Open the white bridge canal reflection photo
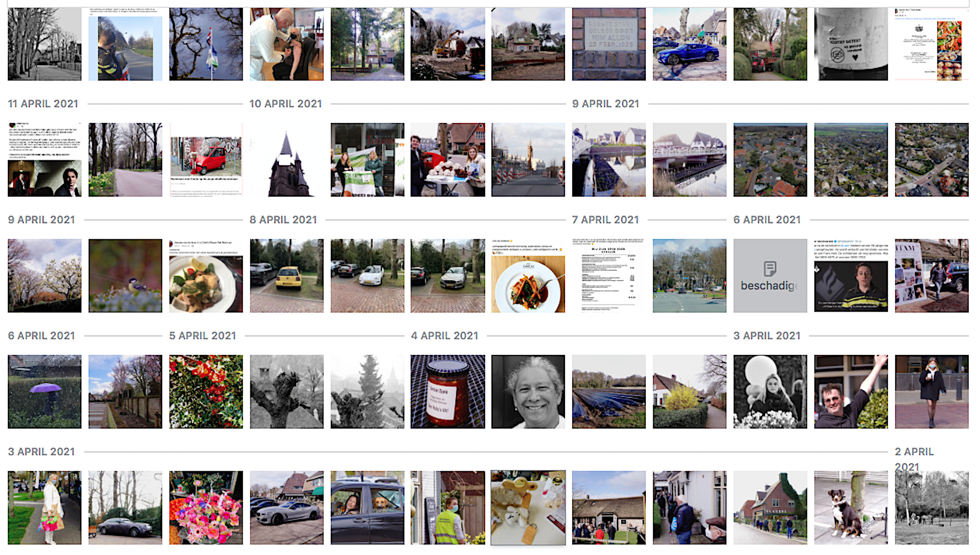980x555 pixels. pyautogui.click(x=689, y=160)
